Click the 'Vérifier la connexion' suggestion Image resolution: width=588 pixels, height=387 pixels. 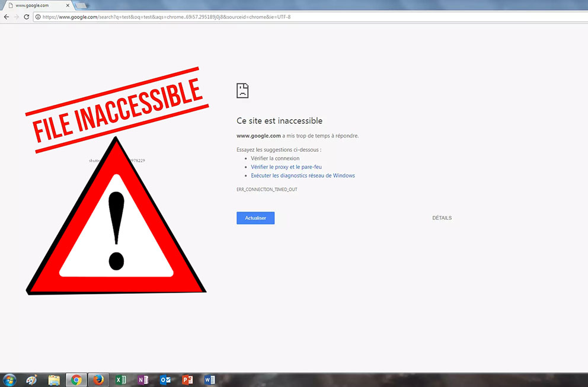(275, 158)
